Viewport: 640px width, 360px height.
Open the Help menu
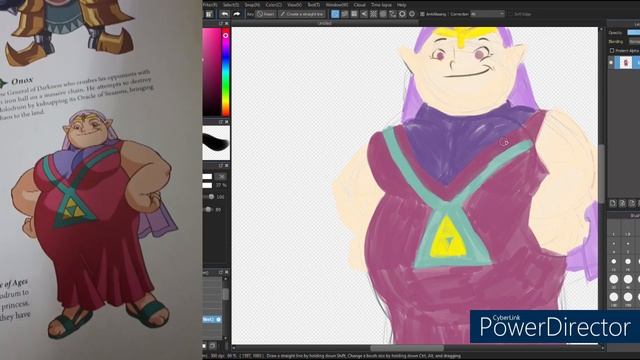402,5
